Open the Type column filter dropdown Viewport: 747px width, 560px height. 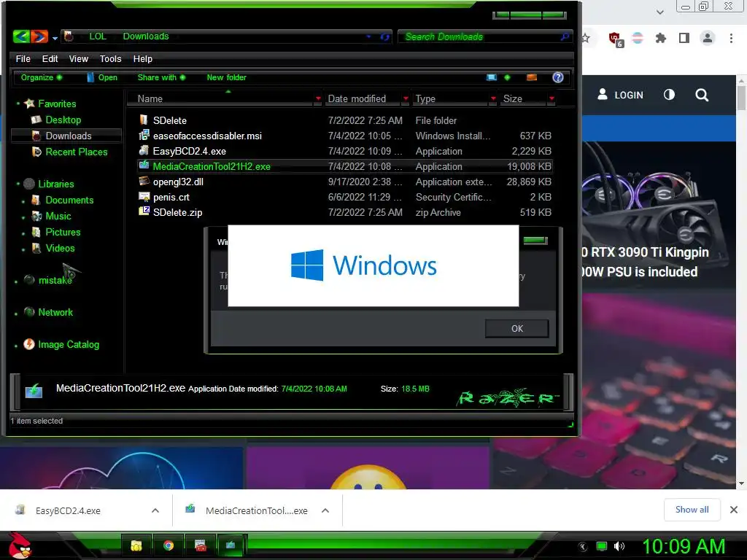(493, 98)
